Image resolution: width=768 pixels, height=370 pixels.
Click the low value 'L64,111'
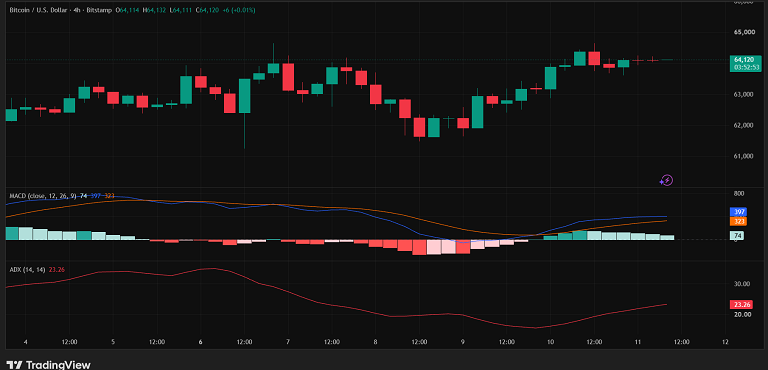coord(180,10)
